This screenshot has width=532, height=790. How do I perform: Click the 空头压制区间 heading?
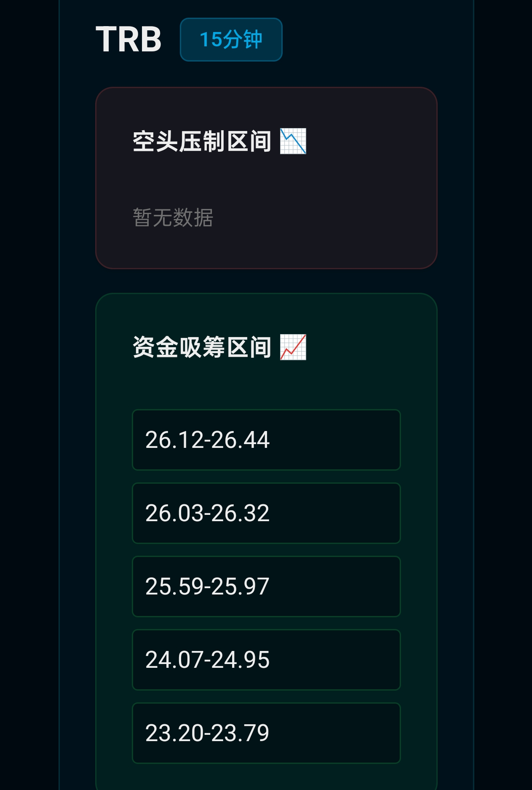(202, 141)
